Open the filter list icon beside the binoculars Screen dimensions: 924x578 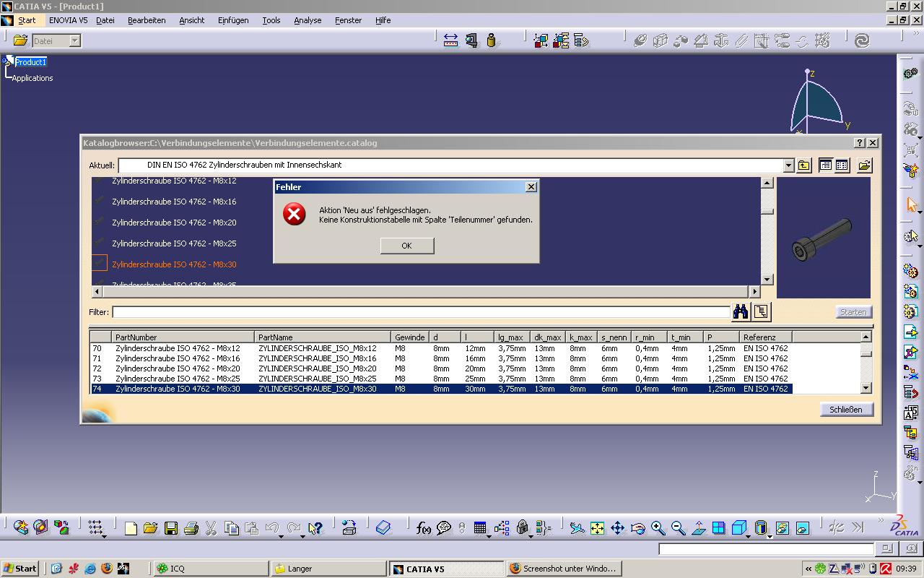click(x=761, y=311)
